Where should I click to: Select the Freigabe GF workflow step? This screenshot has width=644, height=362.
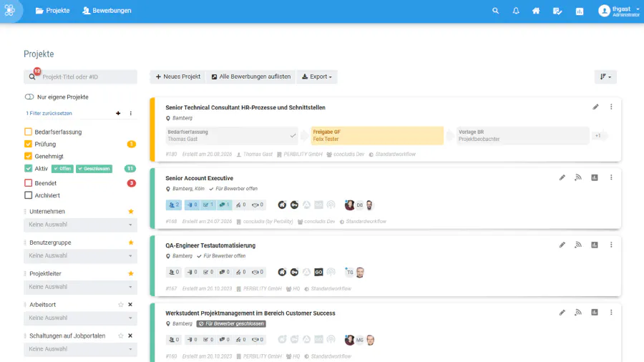tap(377, 135)
